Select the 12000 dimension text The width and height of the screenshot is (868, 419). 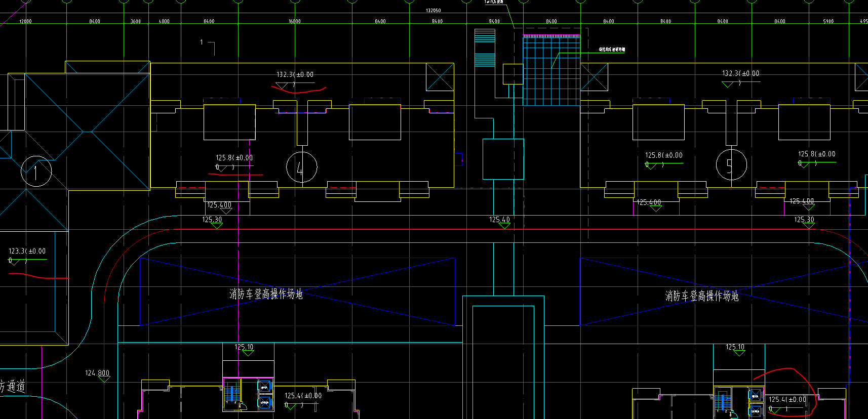[x=25, y=21]
